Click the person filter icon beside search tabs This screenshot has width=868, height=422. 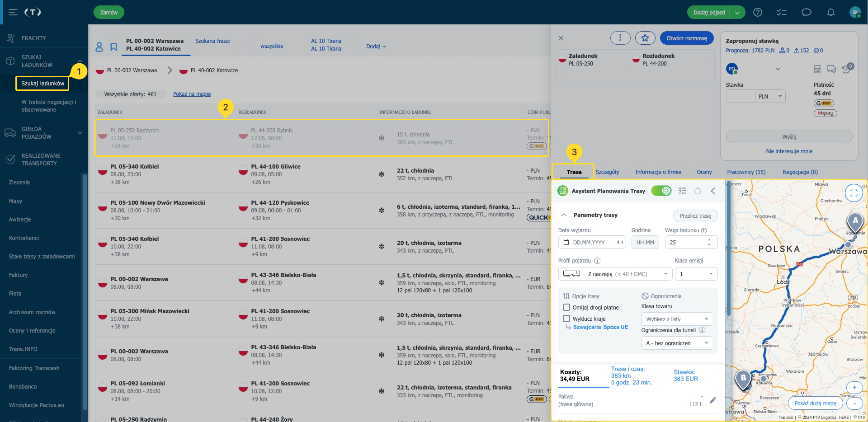pos(99,47)
